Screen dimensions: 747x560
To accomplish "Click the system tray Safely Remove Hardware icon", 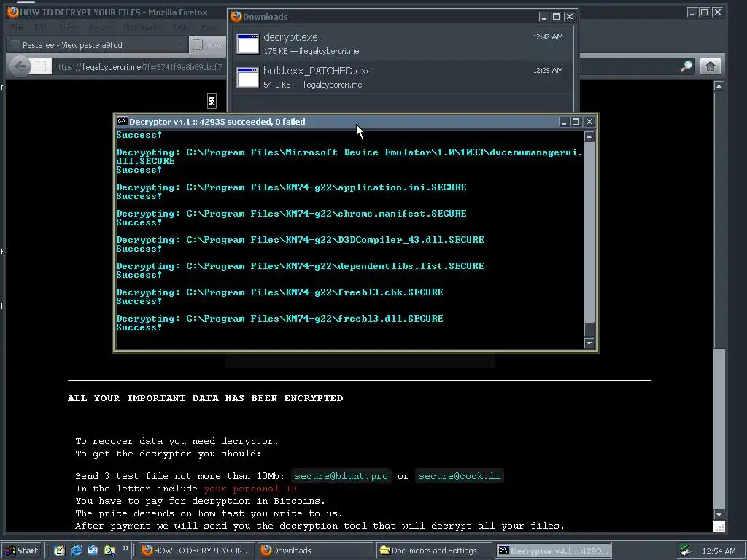I will tap(685, 551).
